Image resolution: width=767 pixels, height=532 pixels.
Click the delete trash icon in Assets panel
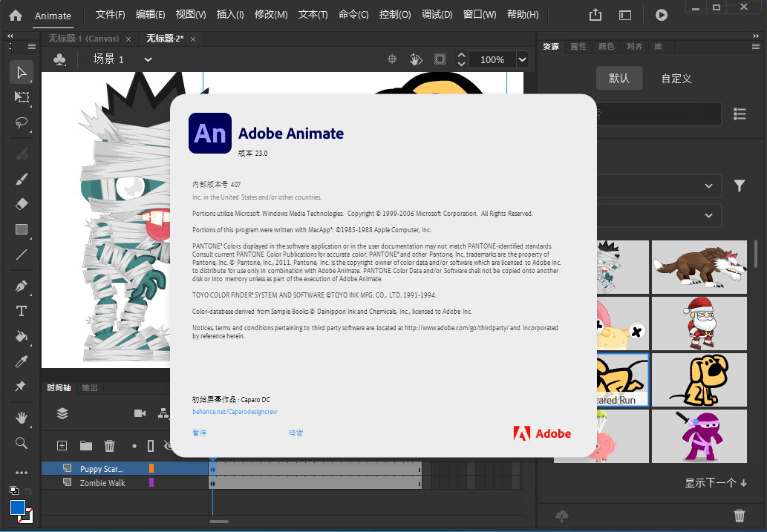pos(740,516)
